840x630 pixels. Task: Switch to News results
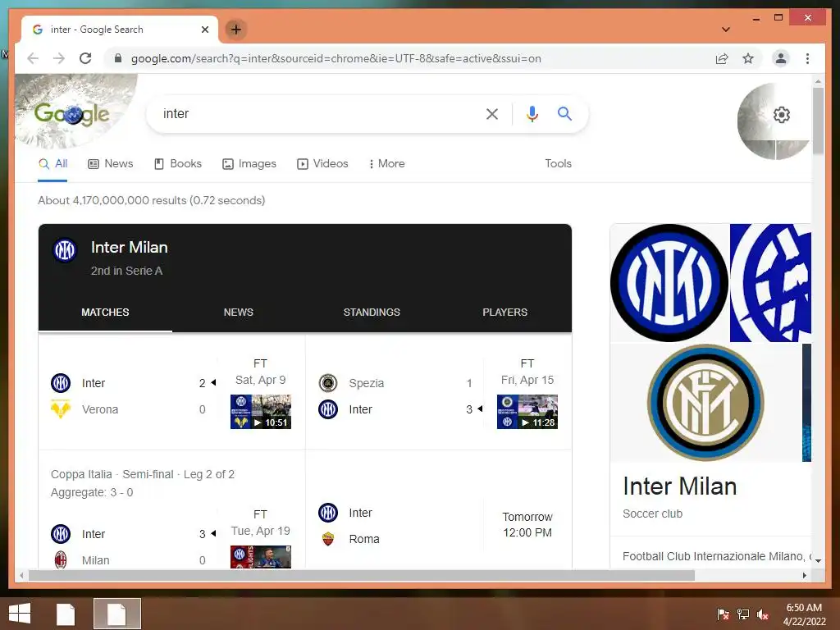(111, 164)
